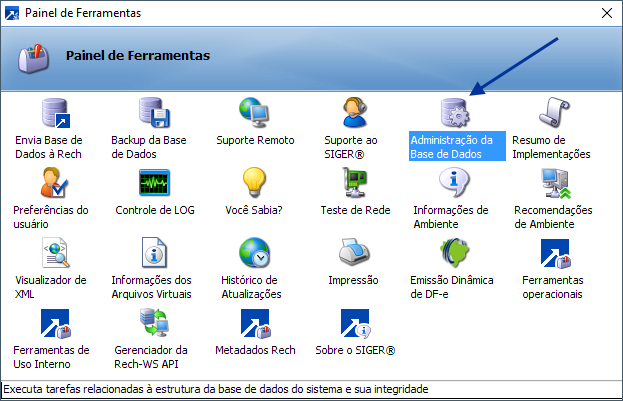Click the 'Sobre o SIGER®' label text
The width and height of the screenshot is (623, 401).
pyautogui.click(x=355, y=350)
